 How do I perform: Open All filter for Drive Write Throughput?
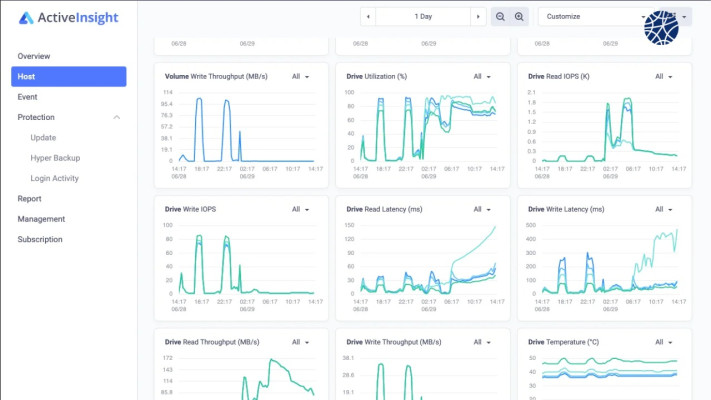point(482,342)
